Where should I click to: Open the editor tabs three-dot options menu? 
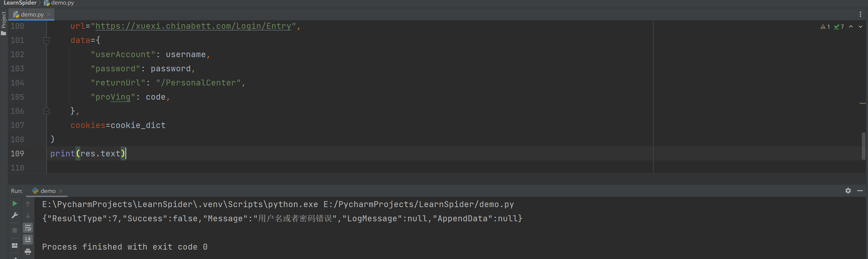(x=860, y=14)
